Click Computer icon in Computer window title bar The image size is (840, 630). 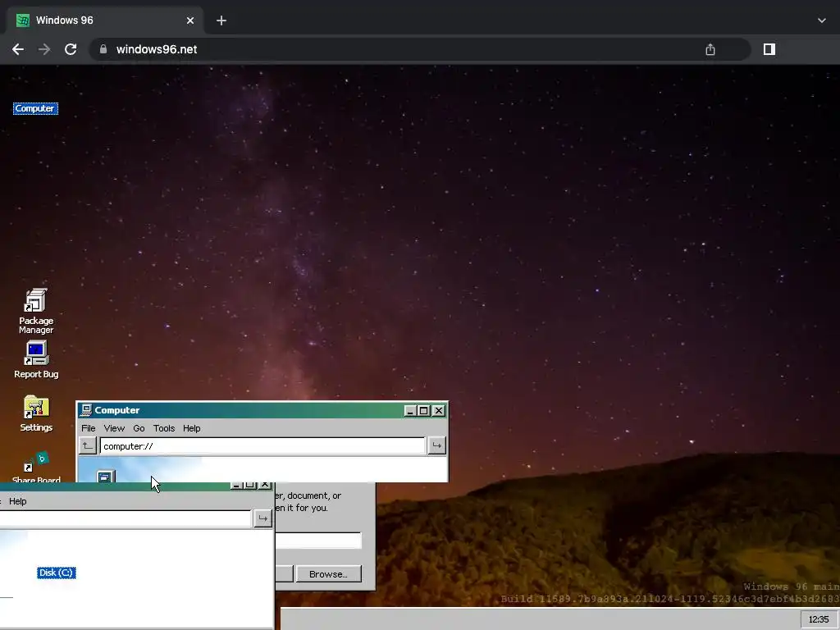(85, 410)
